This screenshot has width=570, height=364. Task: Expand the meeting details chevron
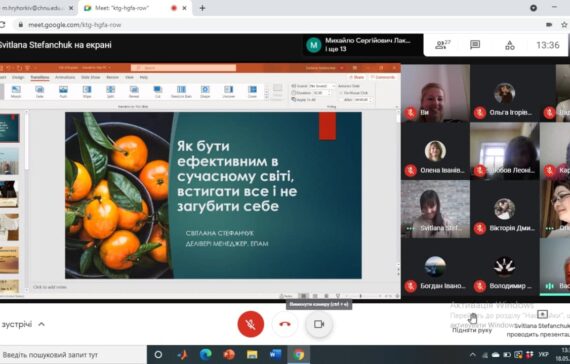tap(41, 324)
